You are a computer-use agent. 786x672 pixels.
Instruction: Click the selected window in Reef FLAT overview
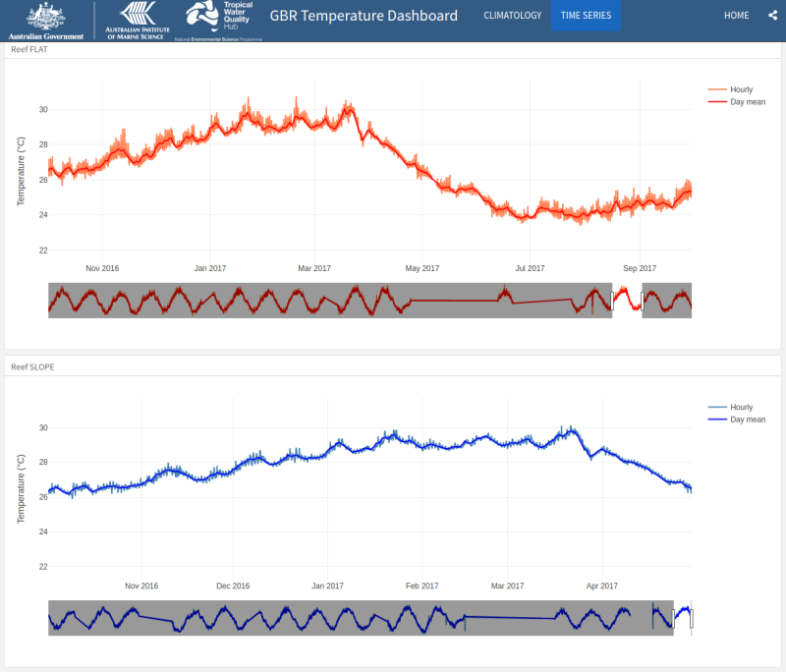(627, 301)
